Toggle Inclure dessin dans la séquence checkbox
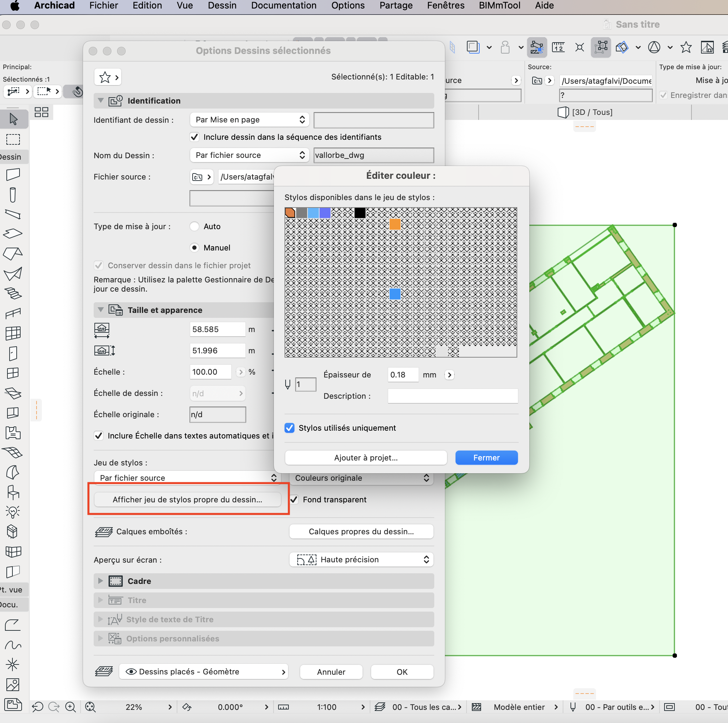Image resolution: width=728 pixels, height=723 pixels. (x=194, y=137)
